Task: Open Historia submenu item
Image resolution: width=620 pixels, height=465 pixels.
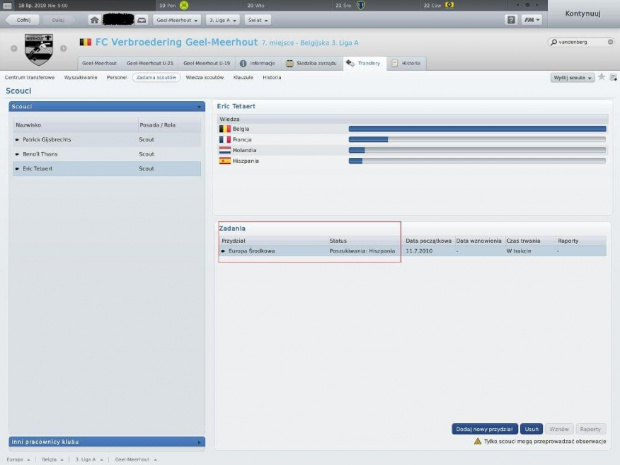Action: coord(272,78)
